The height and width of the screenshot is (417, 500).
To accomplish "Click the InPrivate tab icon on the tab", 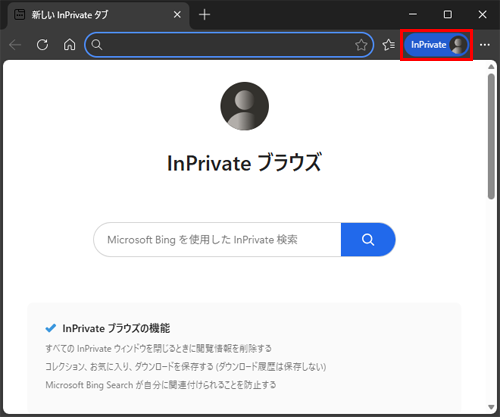I will click(x=20, y=15).
